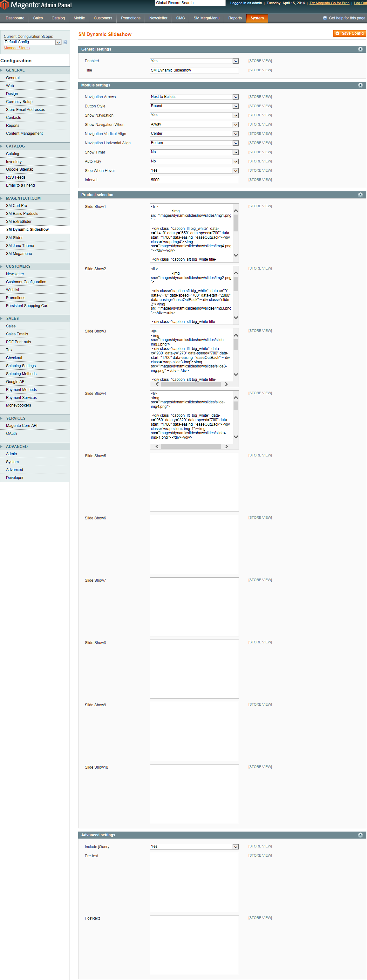Viewport: 367px width, 980px height.
Task: Click in the Post-text textarea
Action: pos(194,945)
